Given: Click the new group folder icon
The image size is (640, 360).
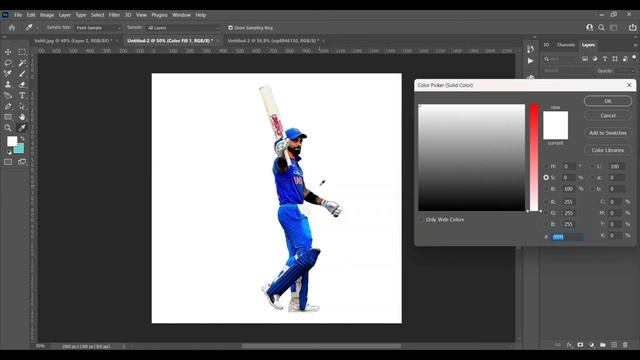Looking at the screenshot, I should (603, 345).
